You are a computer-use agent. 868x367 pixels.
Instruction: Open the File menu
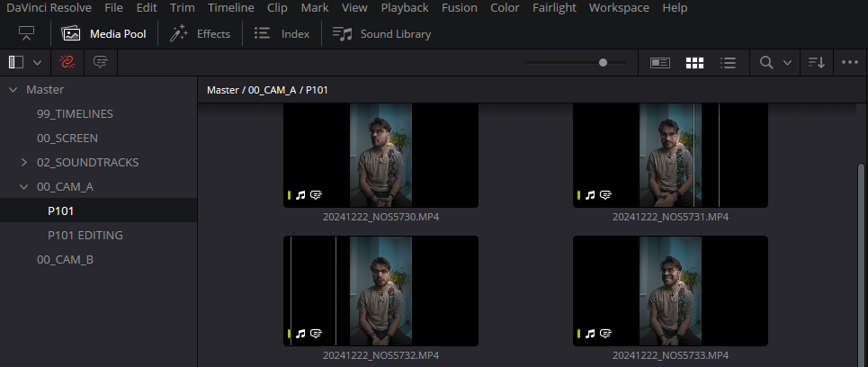tap(113, 8)
